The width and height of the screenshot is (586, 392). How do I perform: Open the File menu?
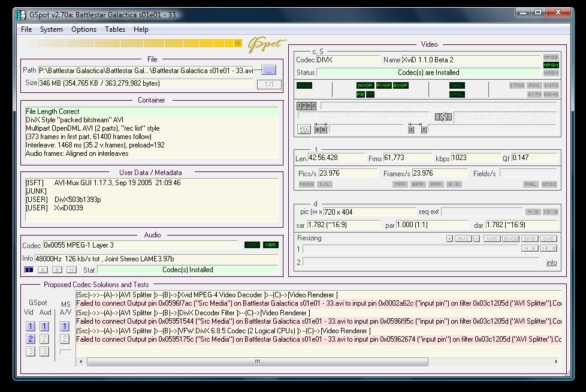[x=26, y=29]
